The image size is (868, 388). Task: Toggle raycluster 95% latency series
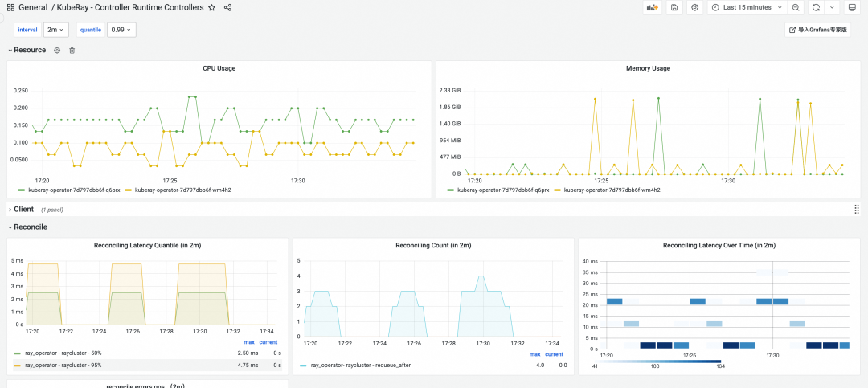pos(63,365)
